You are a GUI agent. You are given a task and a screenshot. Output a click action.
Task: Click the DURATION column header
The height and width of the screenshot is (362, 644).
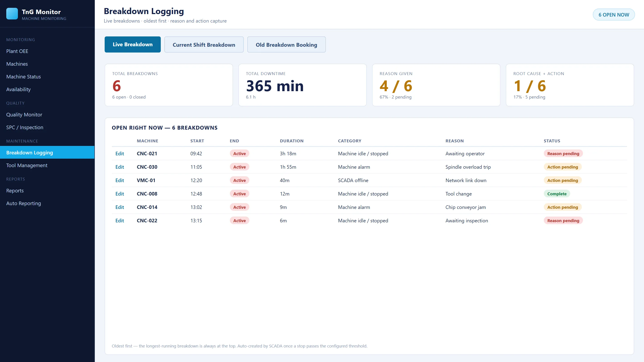(292, 141)
